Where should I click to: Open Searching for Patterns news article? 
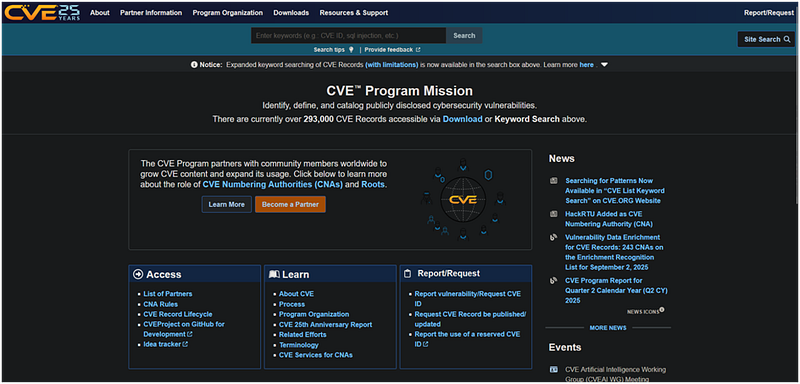pos(616,190)
